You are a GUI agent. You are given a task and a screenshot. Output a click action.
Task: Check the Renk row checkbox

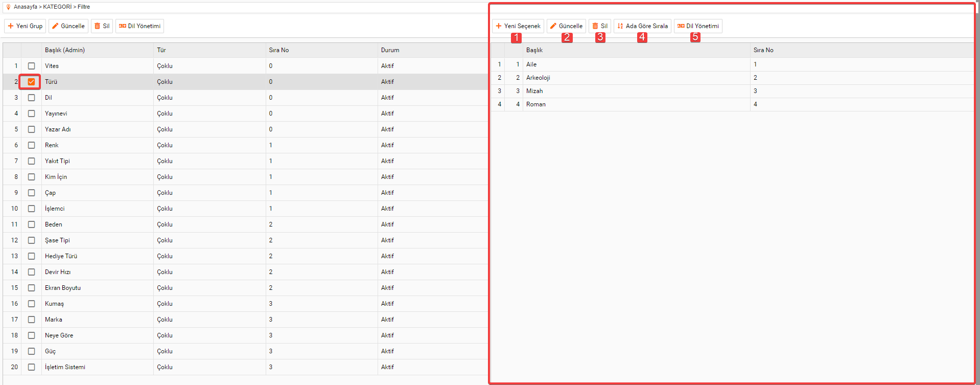pyautogui.click(x=32, y=145)
